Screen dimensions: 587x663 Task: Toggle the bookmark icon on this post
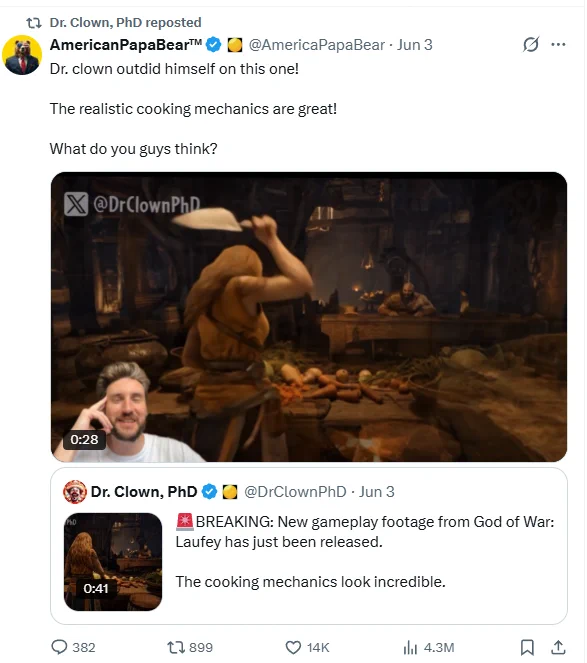[527, 647]
